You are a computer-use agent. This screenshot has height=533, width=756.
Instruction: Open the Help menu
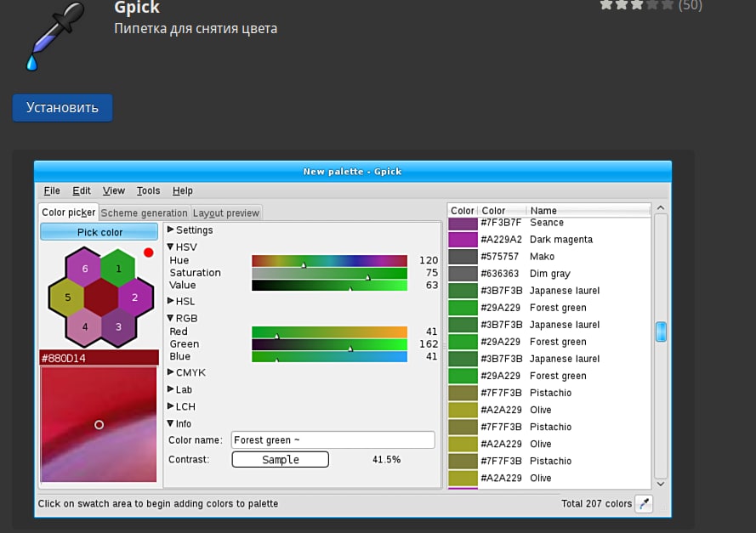click(183, 190)
